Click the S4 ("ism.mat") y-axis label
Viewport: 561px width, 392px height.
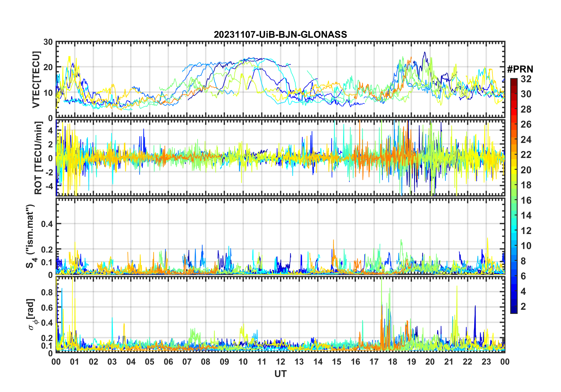point(31,236)
